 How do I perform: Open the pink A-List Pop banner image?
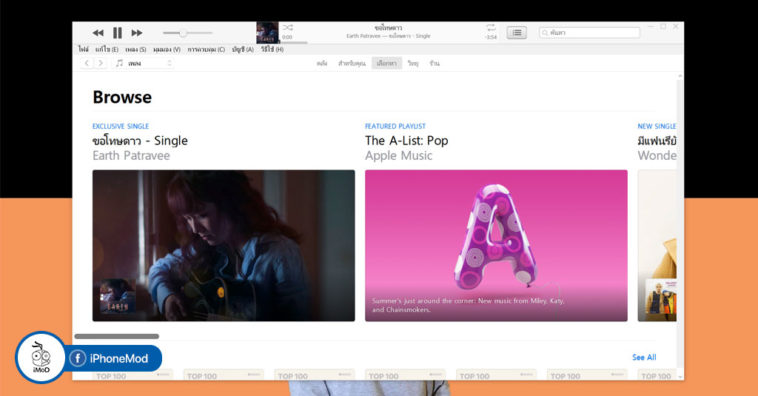coord(496,245)
